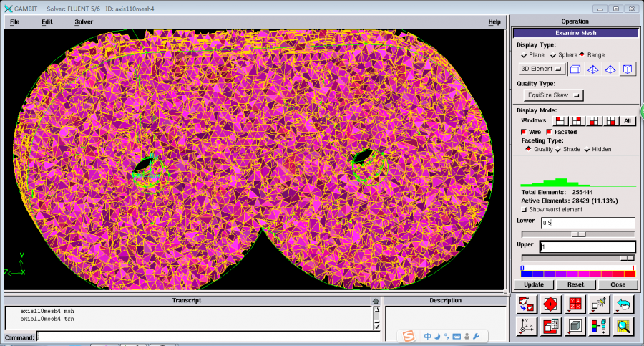Select the pyramid element type icon

610,69
